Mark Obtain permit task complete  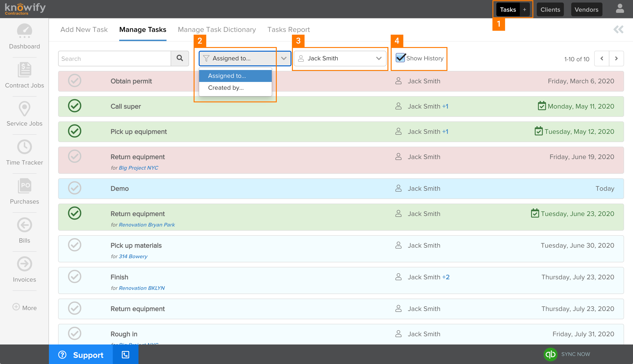pos(75,81)
